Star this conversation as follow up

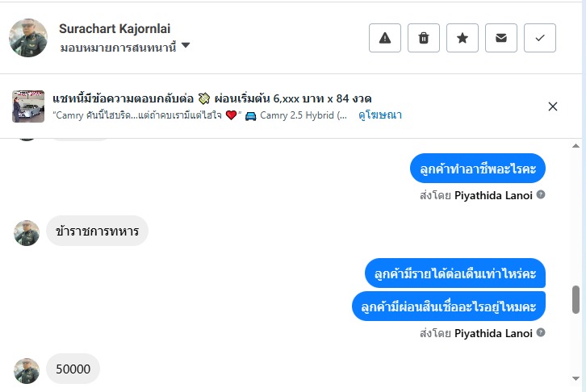coord(463,38)
